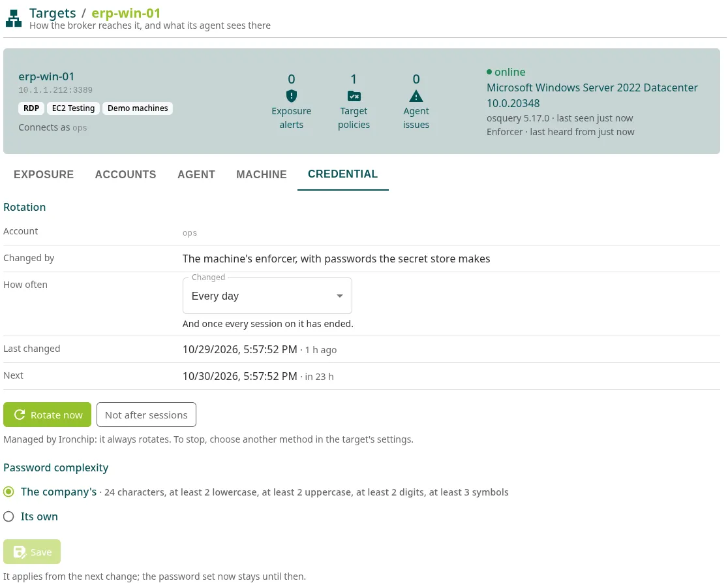Screen dimensions: 728x583
Task: Click the osquery 5.17.0 last seen line
Action: click(x=560, y=118)
